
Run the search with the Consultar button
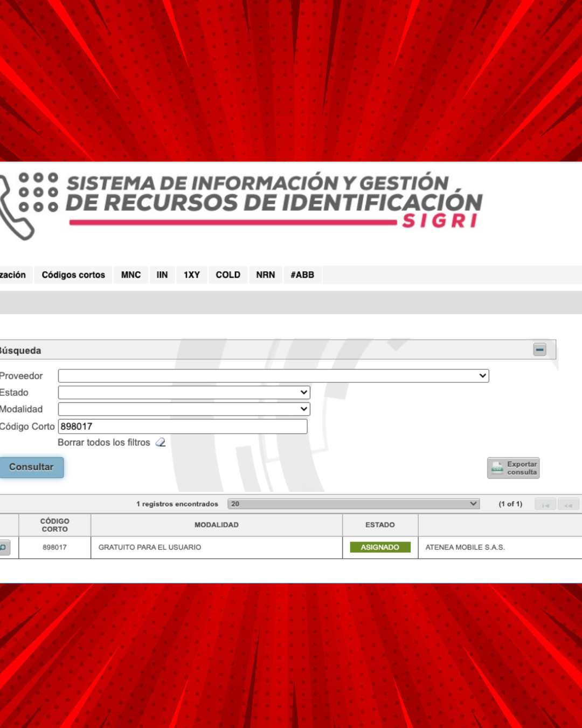31,467
